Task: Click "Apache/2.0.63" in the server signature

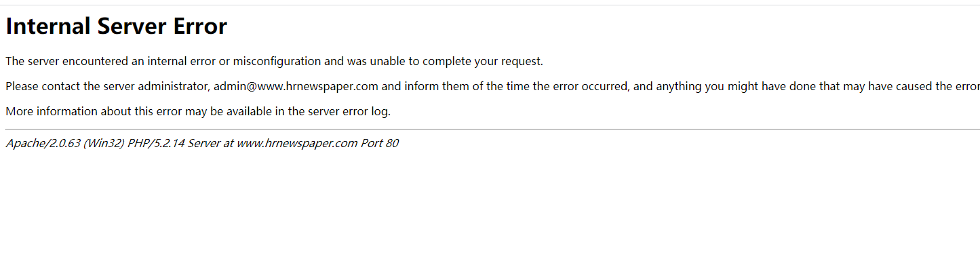Action: 42,144
